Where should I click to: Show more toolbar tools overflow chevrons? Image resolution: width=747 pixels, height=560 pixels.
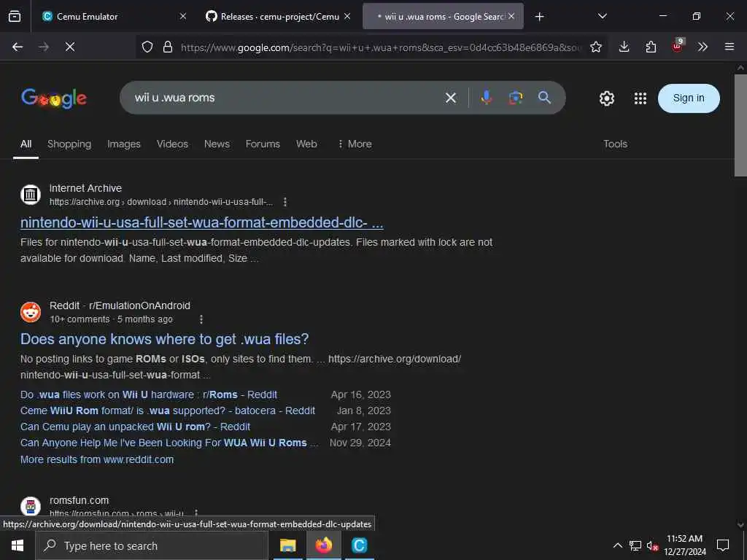click(703, 47)
